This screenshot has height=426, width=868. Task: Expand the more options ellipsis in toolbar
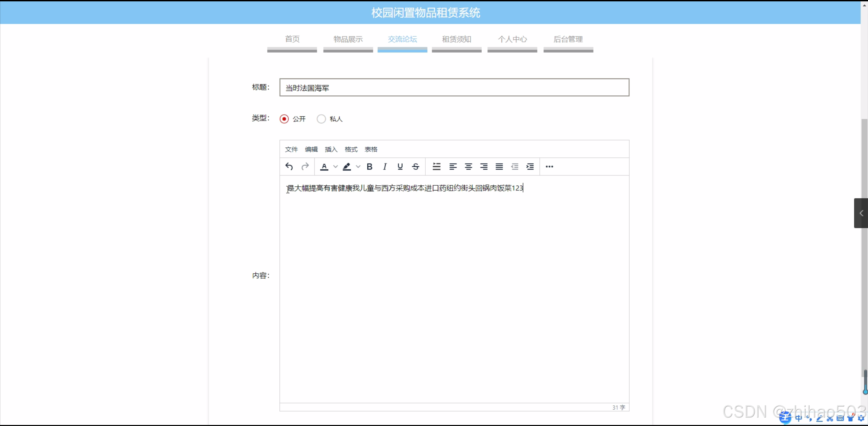(x=549, y=166)
